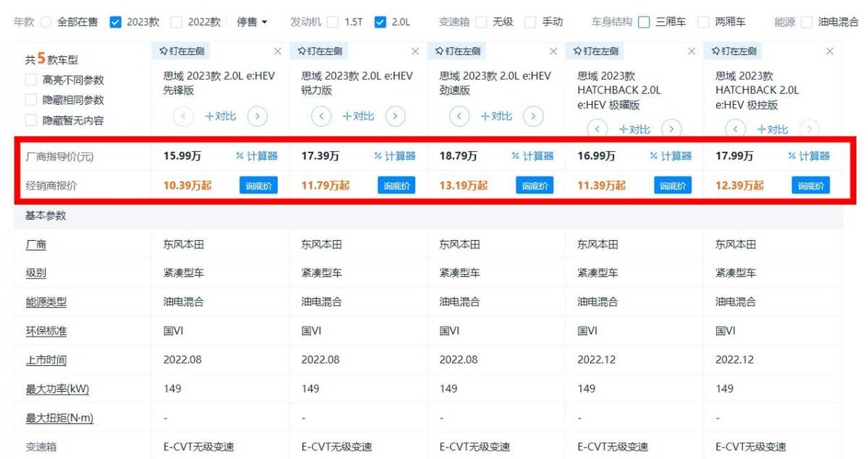Add 劲速版 to comparison via +对比
Viewport: 868px width, 459px height.
(x=497, y=116)
